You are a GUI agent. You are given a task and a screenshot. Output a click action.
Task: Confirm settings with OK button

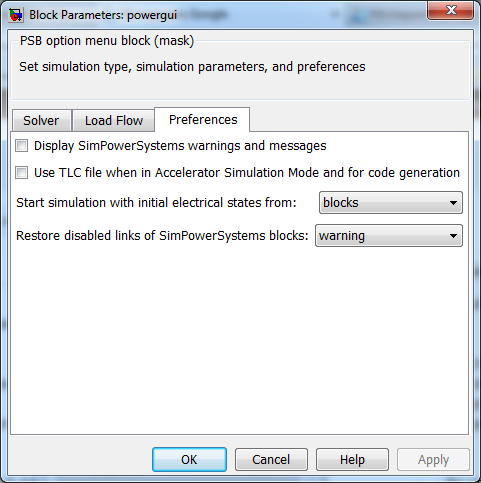[189, 459]
